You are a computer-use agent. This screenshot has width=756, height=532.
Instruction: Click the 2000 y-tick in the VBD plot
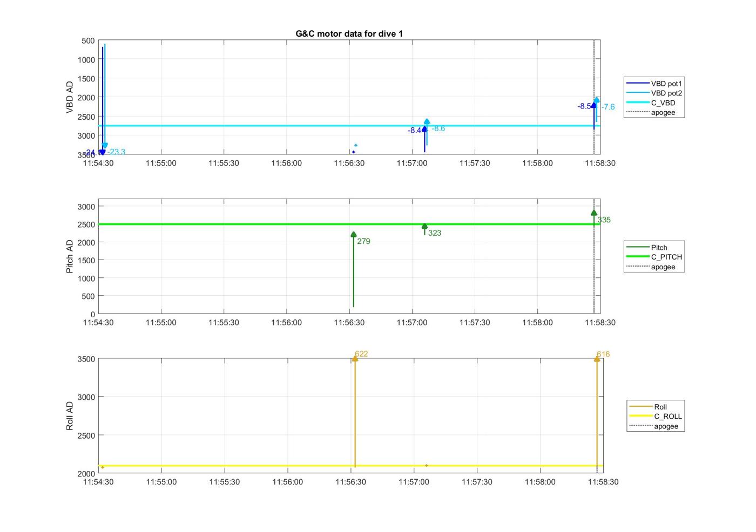(86, 98)
